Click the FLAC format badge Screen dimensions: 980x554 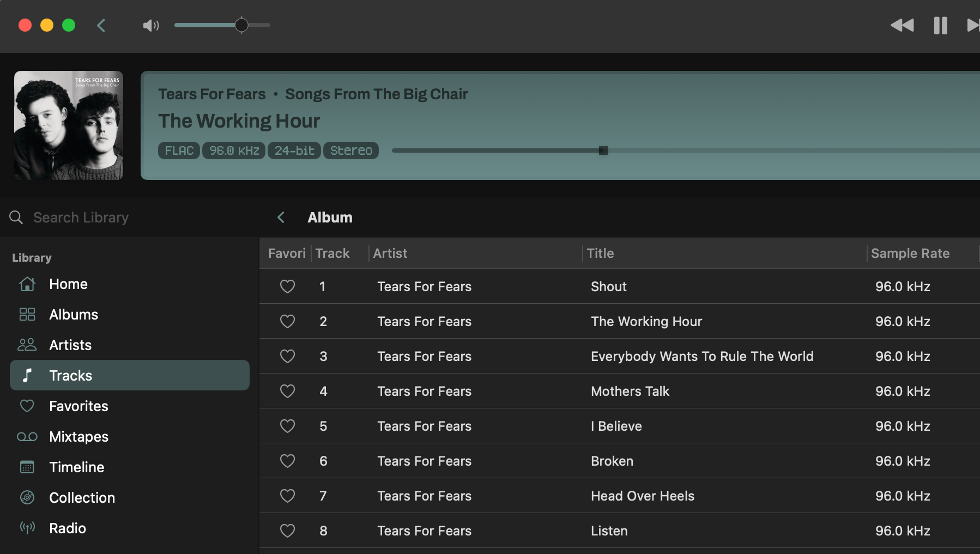pos(179,150)
